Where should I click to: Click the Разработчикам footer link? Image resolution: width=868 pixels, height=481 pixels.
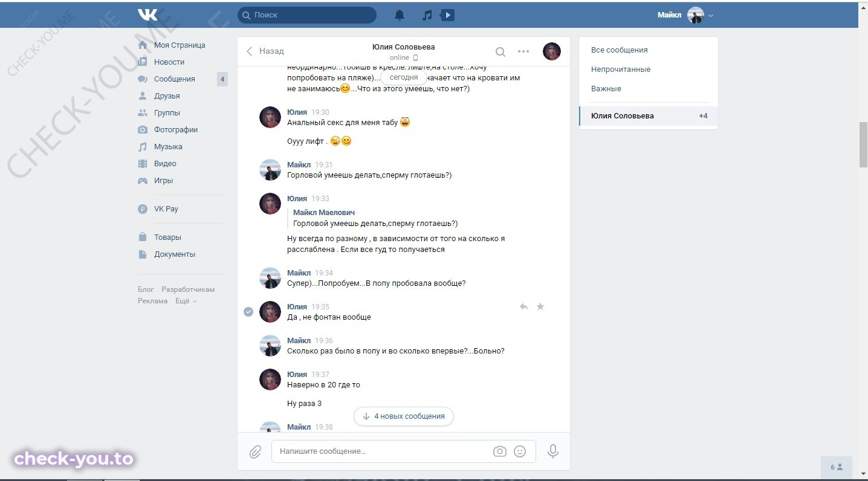[x=188, y=289]
